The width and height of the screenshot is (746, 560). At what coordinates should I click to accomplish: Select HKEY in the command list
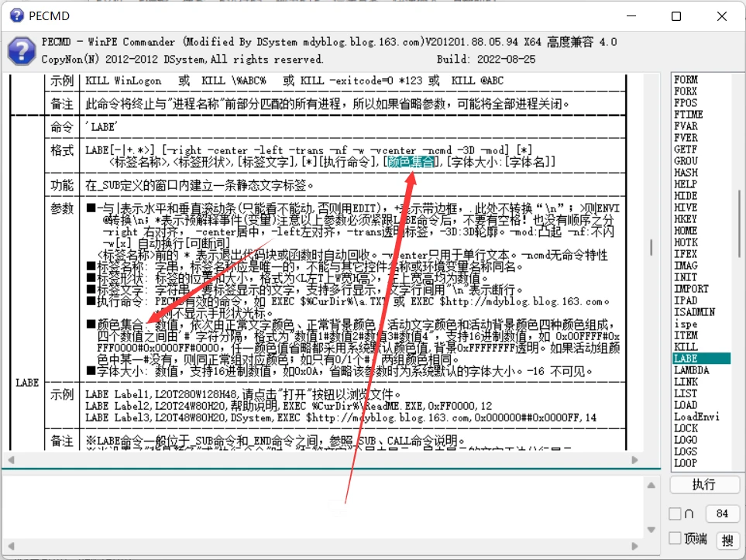click(x=685, y=219)
